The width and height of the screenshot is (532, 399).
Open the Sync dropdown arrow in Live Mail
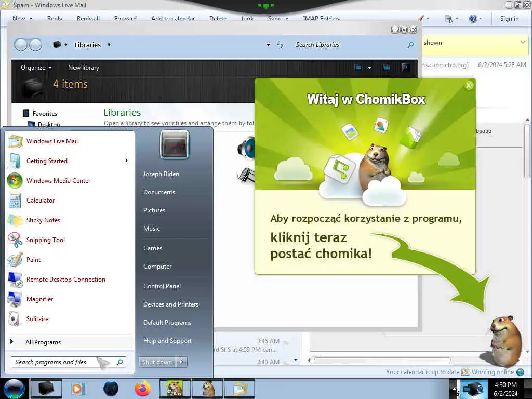tap(287, 19)
